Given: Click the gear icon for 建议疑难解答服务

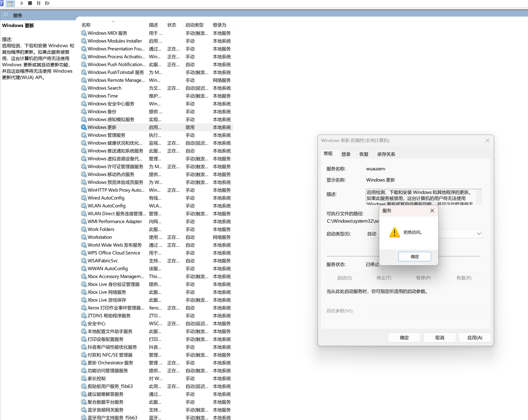Looking at the screenshot, I should 84,394.
